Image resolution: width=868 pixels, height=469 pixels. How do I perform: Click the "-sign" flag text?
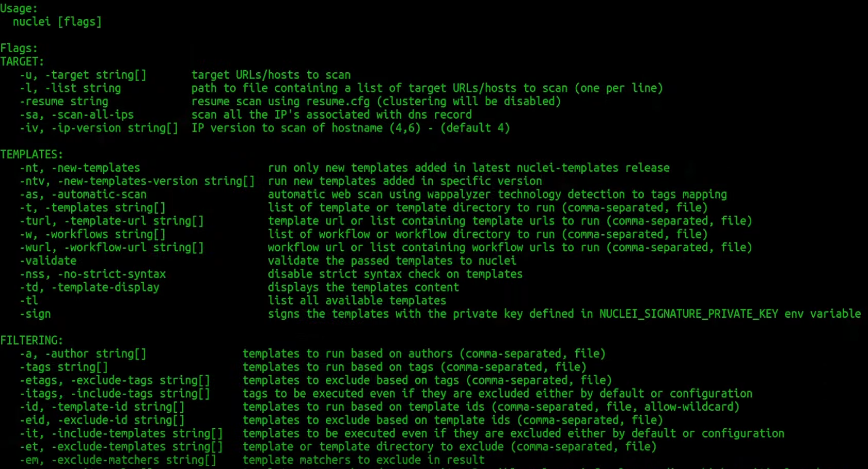(35, 314)
